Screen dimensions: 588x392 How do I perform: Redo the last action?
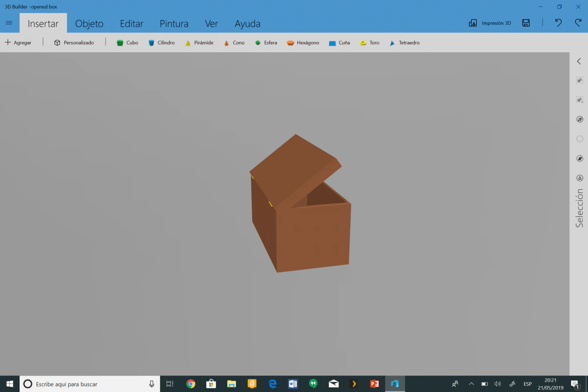578,23
